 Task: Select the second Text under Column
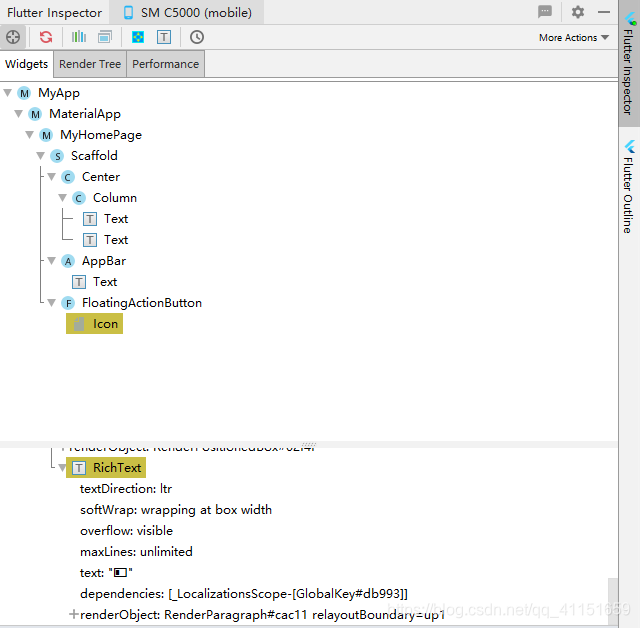(116, 240)
